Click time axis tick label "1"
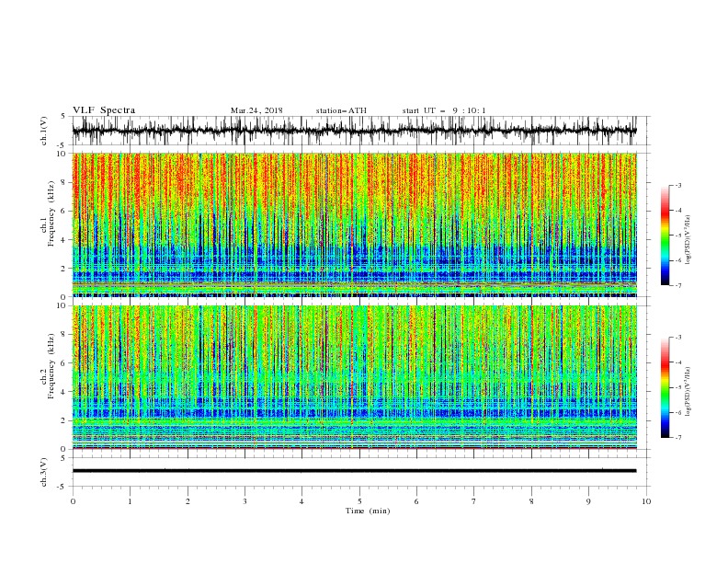Viewport: 728px width, 563px height. [130, 501]
